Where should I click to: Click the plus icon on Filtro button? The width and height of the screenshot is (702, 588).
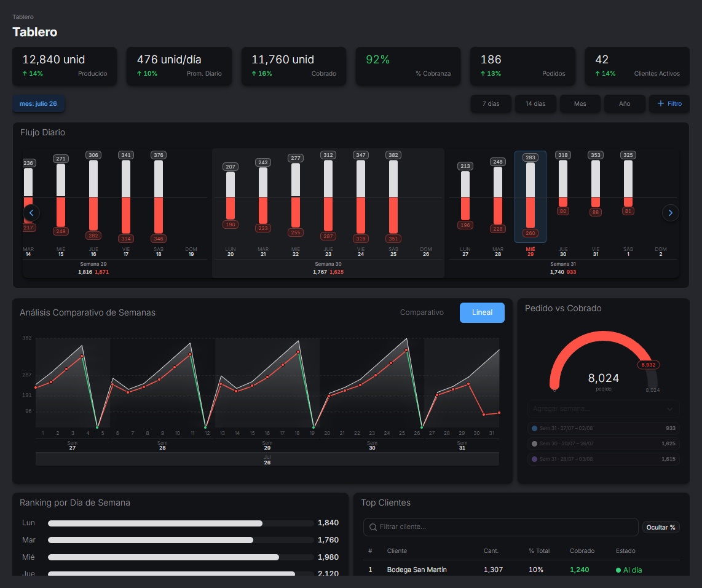660,103
